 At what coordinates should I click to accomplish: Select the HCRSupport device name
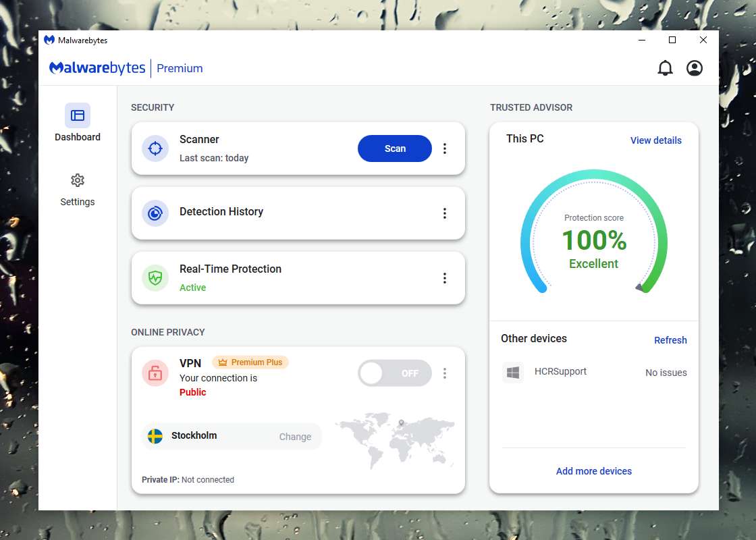560,371
